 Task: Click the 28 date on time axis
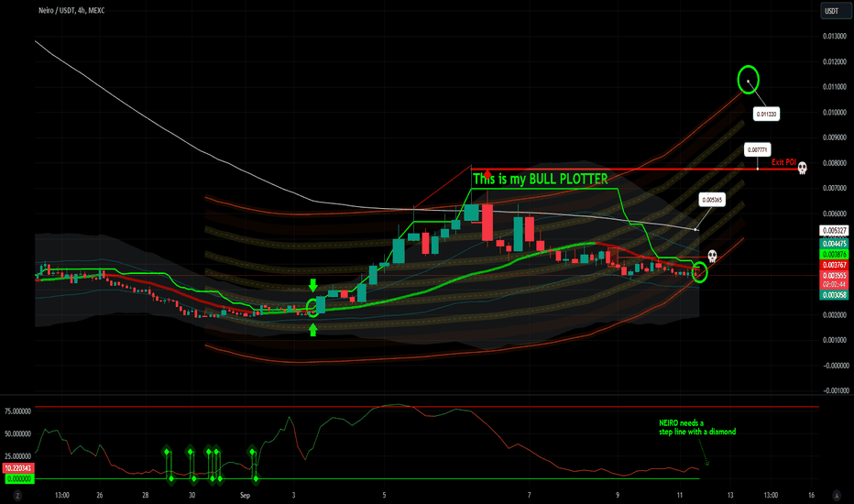(146, 495)
